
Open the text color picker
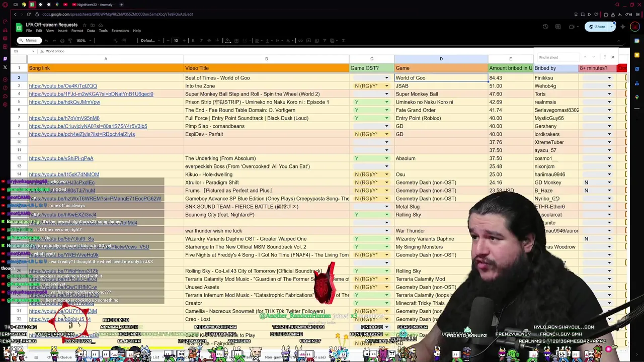tap(217, 40)
